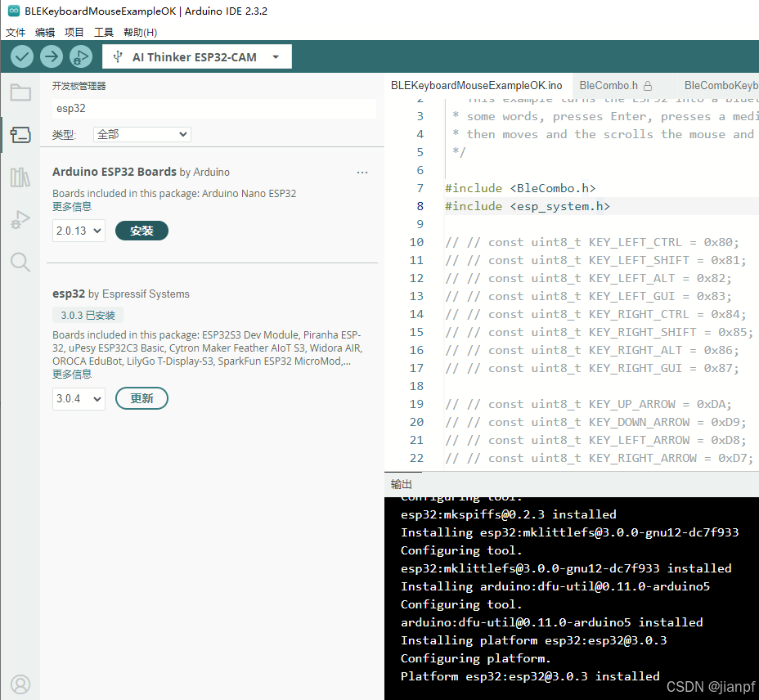
Task: Click the esp32 search field in Boards Manager
Action: point(214,109)
